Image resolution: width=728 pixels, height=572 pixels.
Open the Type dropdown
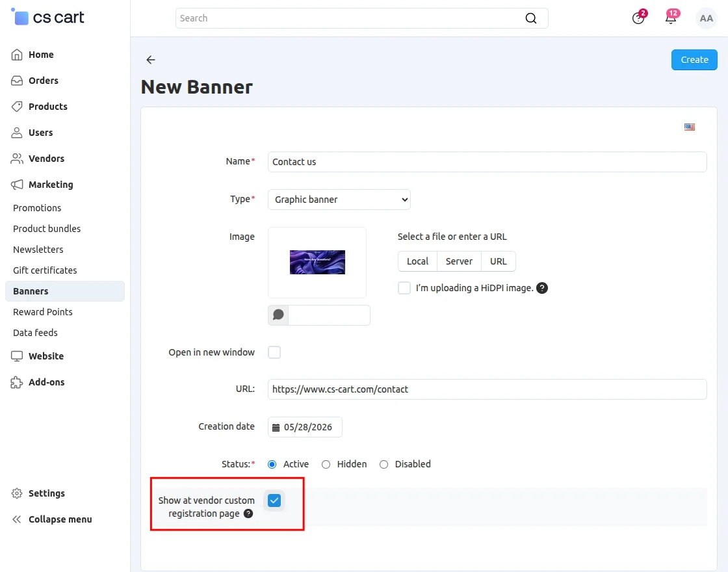point(339,200)
